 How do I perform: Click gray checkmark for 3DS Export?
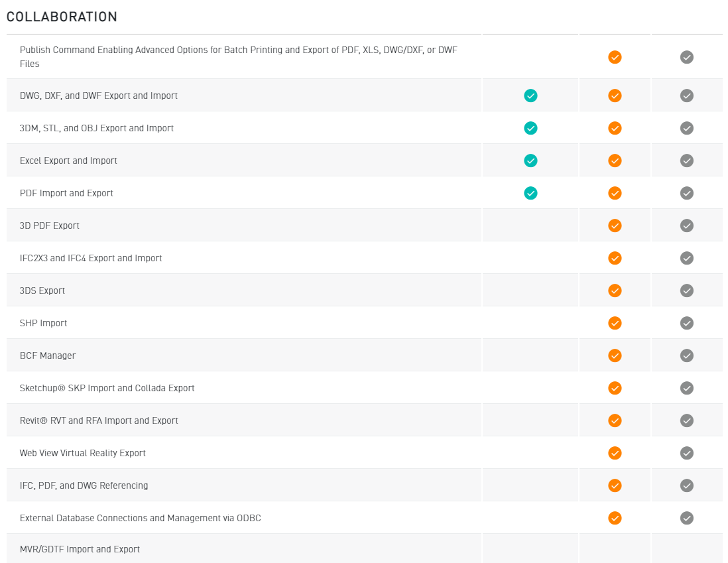tap(687, 290)
